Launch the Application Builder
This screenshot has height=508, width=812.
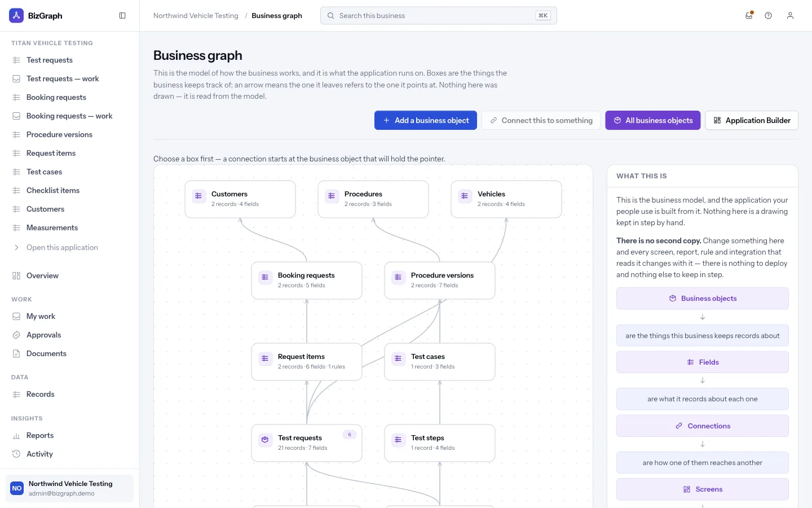[752, 120]
